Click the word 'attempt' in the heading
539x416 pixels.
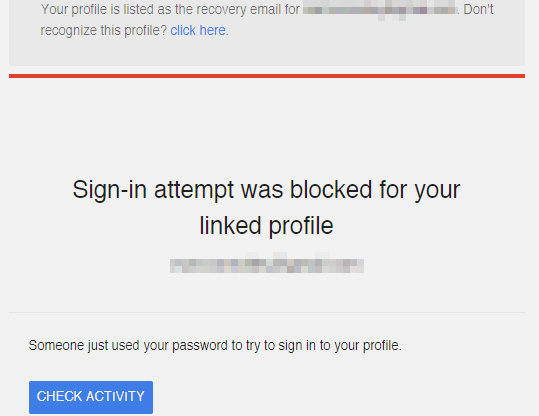click(194, 191)
